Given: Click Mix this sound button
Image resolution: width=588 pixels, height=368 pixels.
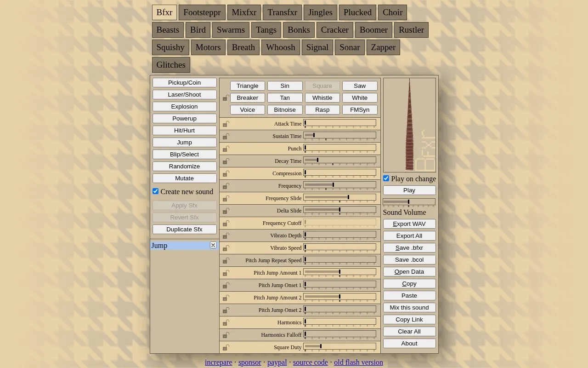Looking at the screenshot, I should [x=409, y=308].
